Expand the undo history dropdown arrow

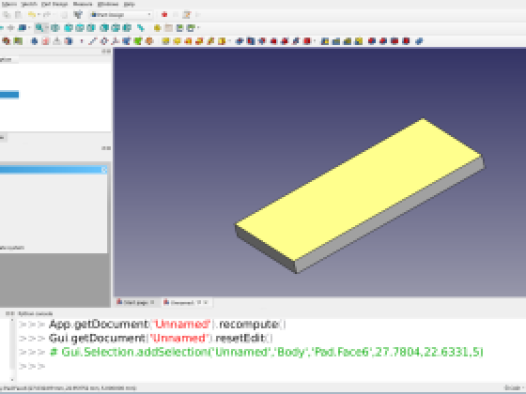point(39,15)
